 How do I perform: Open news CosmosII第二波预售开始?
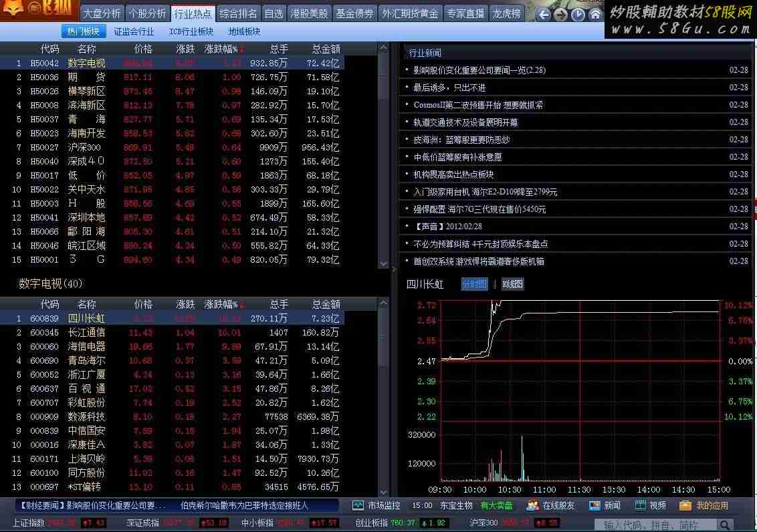478,105
